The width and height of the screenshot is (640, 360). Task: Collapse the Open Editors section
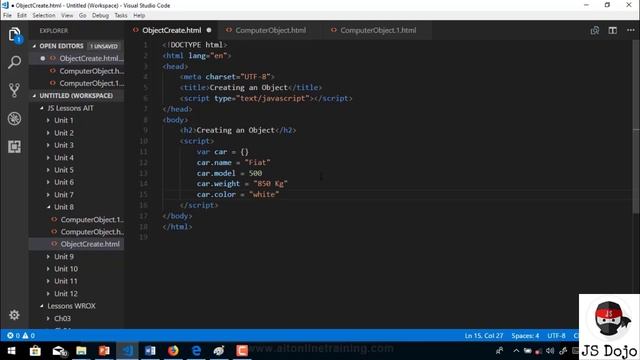tap(34, 46)
